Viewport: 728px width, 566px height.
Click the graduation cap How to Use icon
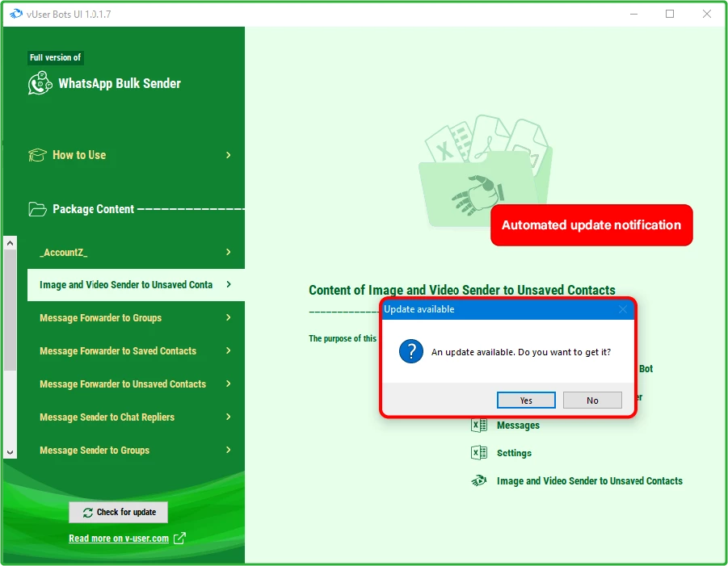click(x=37, y=155)
